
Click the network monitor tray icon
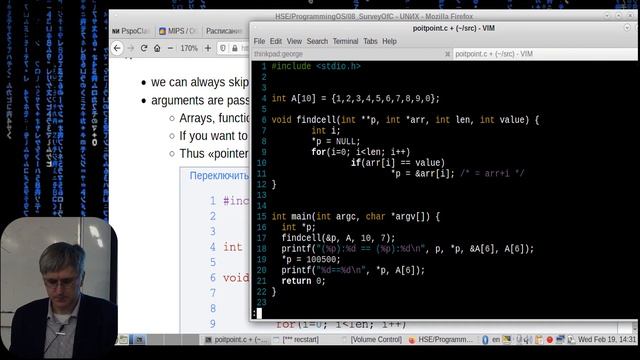560,340
